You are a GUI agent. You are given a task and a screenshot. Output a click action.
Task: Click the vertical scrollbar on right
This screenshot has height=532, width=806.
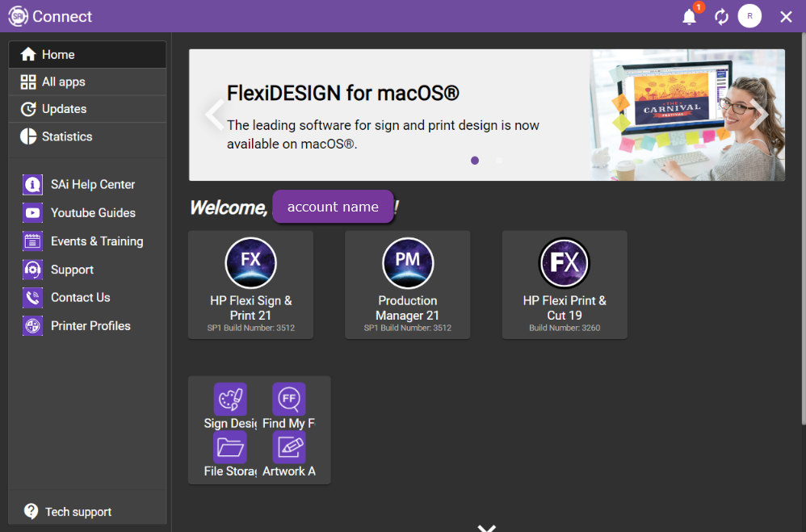click(x=803, y=228)
